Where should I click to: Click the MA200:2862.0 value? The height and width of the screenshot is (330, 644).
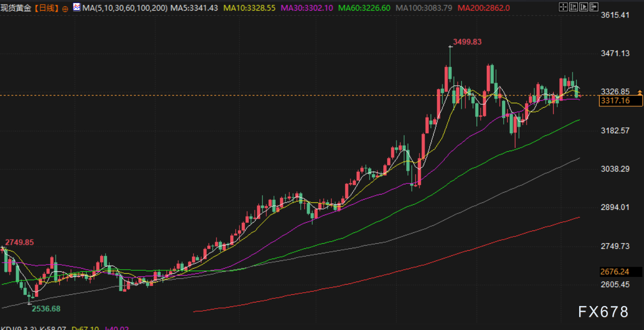[484, 8]
